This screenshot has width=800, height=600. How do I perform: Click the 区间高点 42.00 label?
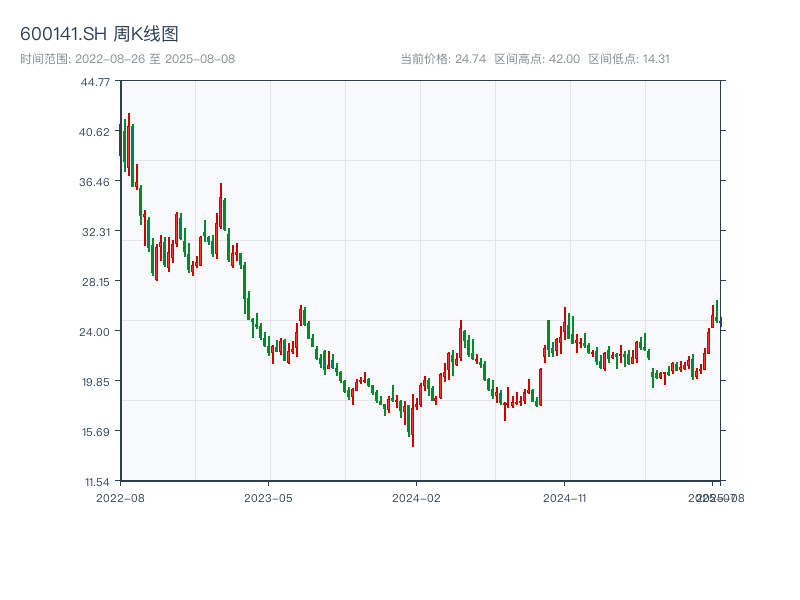pos(536,59)
